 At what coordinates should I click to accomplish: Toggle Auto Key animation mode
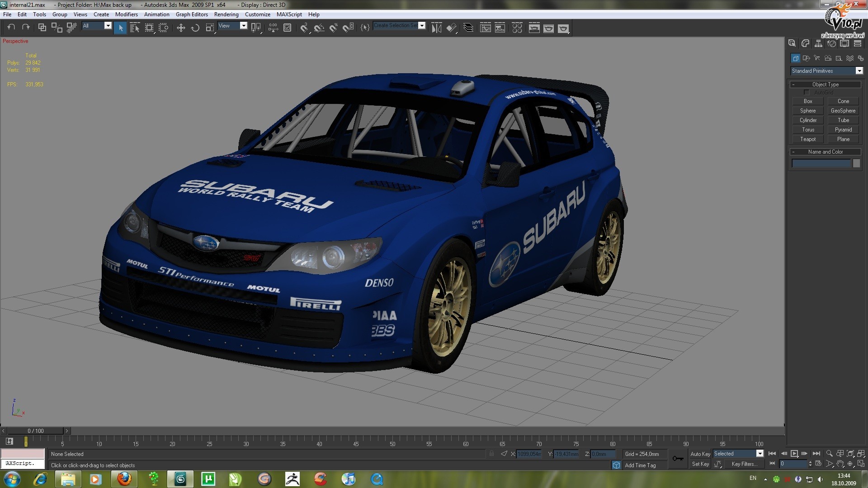coord(700,454)
